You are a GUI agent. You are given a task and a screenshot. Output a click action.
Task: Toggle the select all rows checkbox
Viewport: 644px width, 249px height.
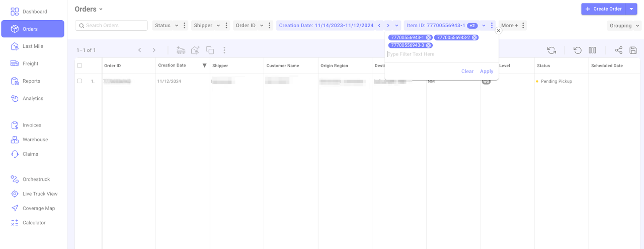point(79,66)
